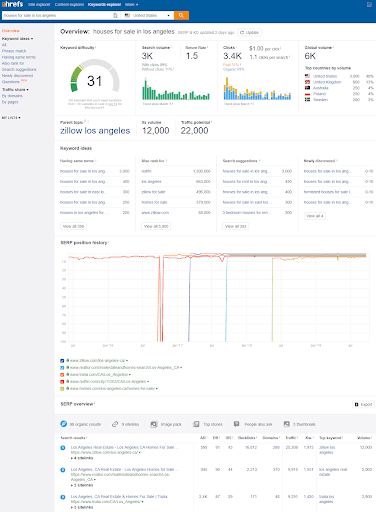Image resolution: width=376 pixels, height=512 pixels.
Task: Click the thumbnails icon in SERP features
Action: tap(287, 424)
